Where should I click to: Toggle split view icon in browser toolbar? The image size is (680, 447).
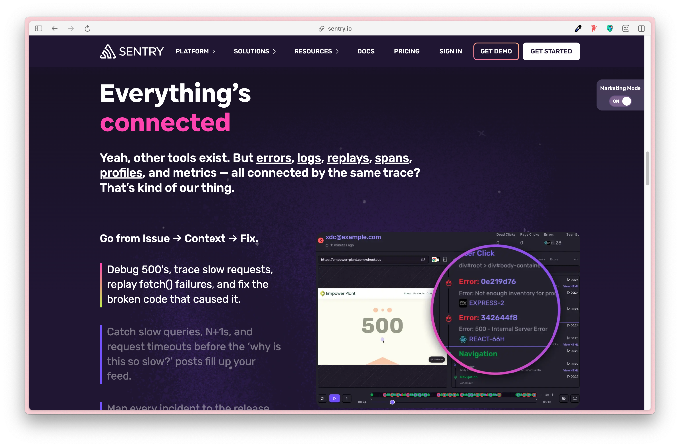(641, 29)
